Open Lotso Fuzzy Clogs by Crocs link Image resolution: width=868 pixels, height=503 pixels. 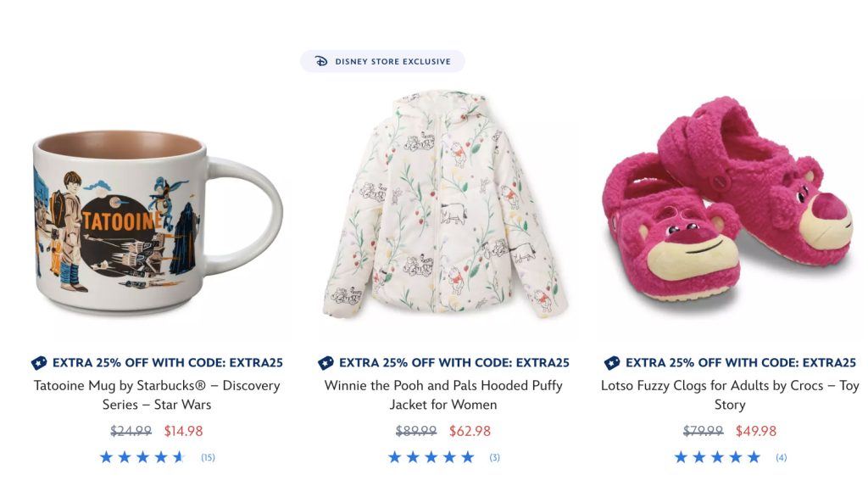[730, 394]
